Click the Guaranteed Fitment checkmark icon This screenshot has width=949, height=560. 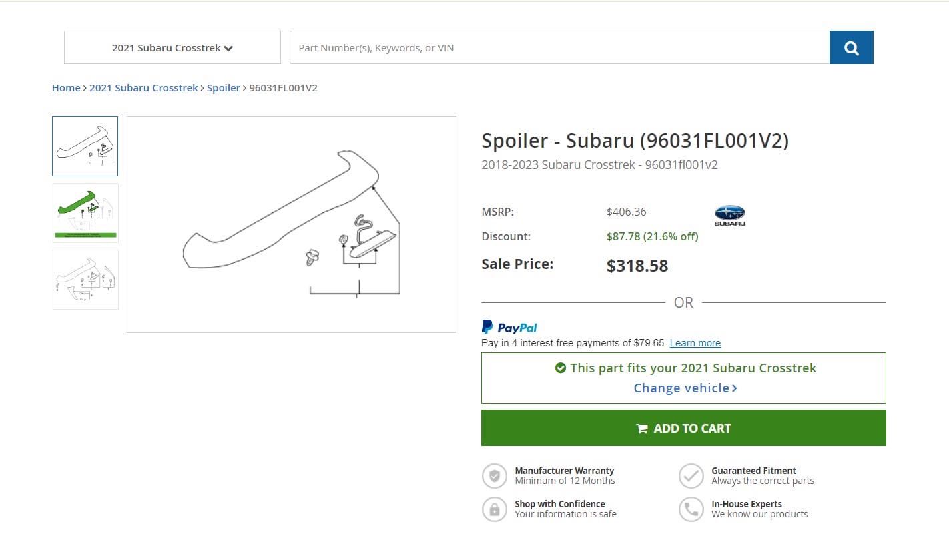click(691, 476)
